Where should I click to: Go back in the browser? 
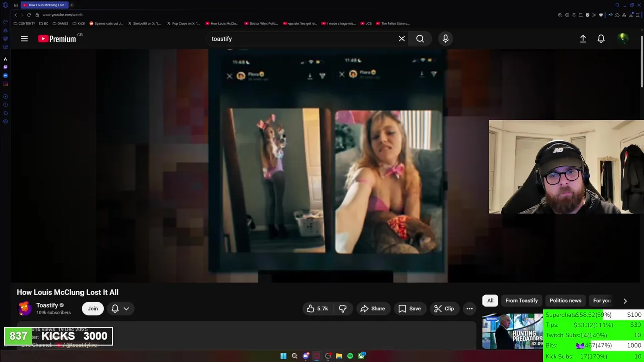(15, 15)
